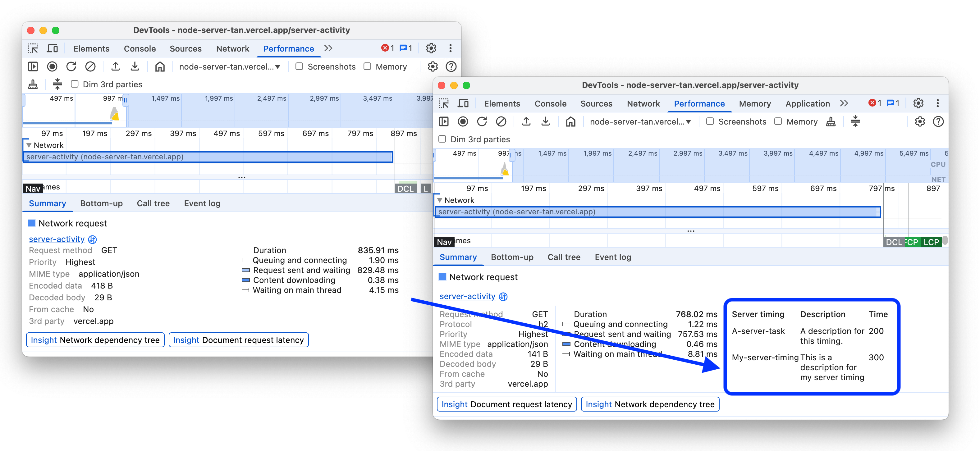
Task: Switch to the Bottom-up tab
Action: 512,257
